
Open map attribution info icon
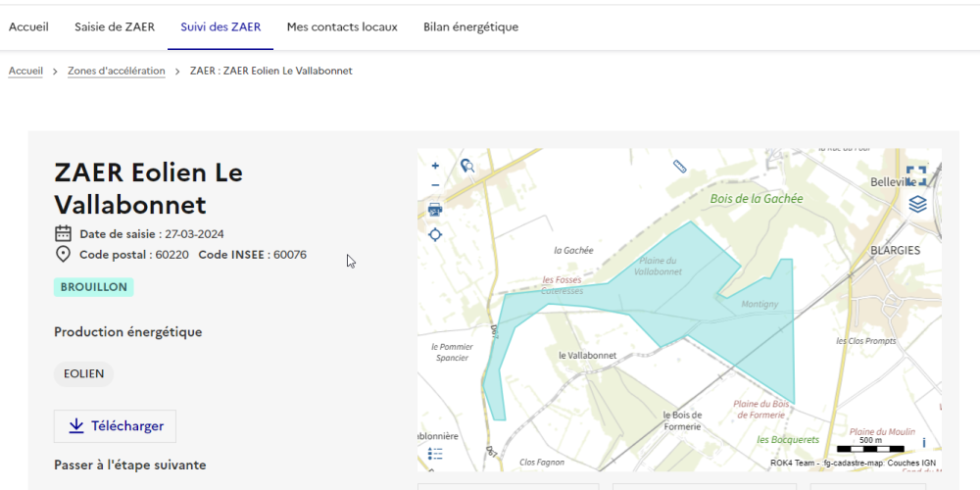pos(923,443)
